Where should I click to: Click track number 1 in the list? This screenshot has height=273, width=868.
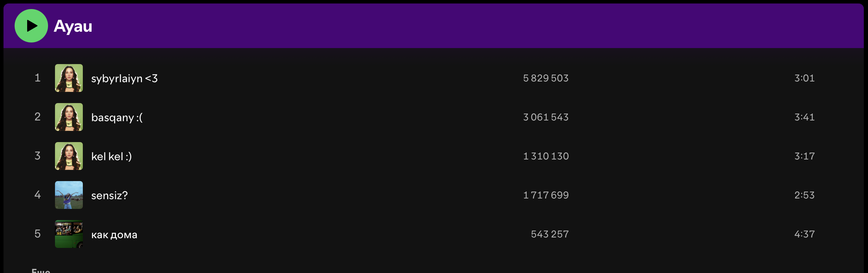(x=38, y=78)
